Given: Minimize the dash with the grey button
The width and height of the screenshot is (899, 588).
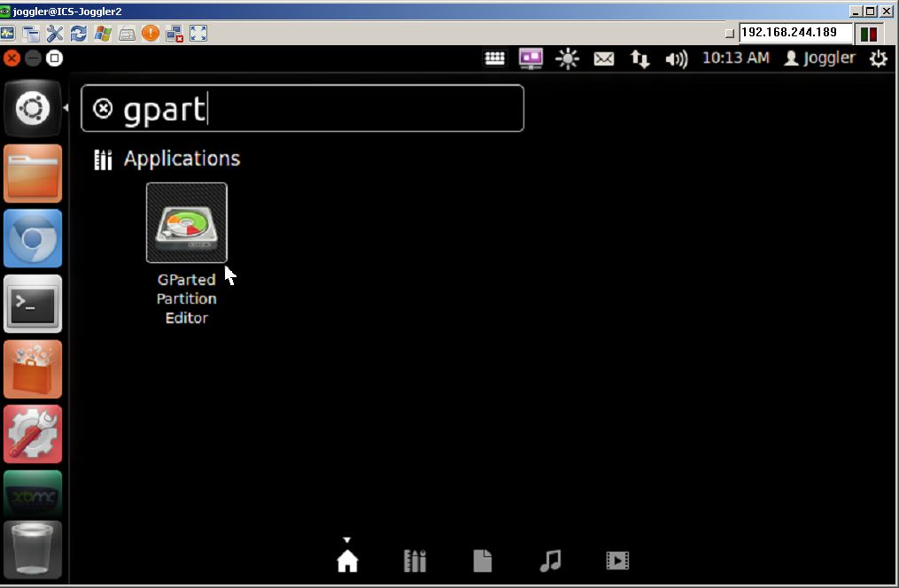Looking at the screenshot, I should click(33, 58).
